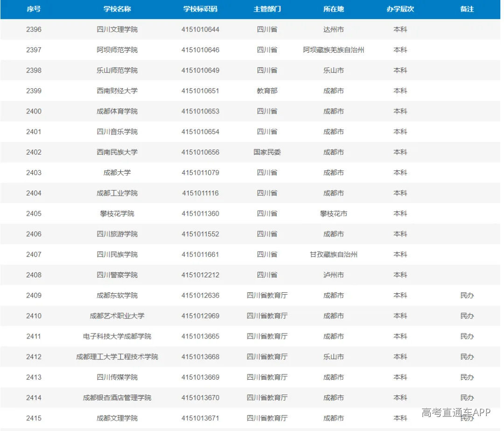Select school name 西南财经大学
The height and width of the screenshot is (431, 504).
[117, 91]
